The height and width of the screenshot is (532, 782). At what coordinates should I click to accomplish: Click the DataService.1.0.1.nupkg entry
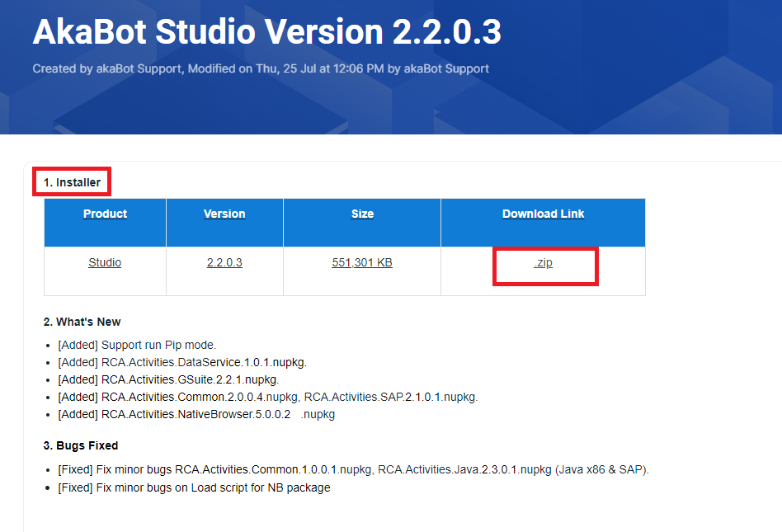pos(182,362)
